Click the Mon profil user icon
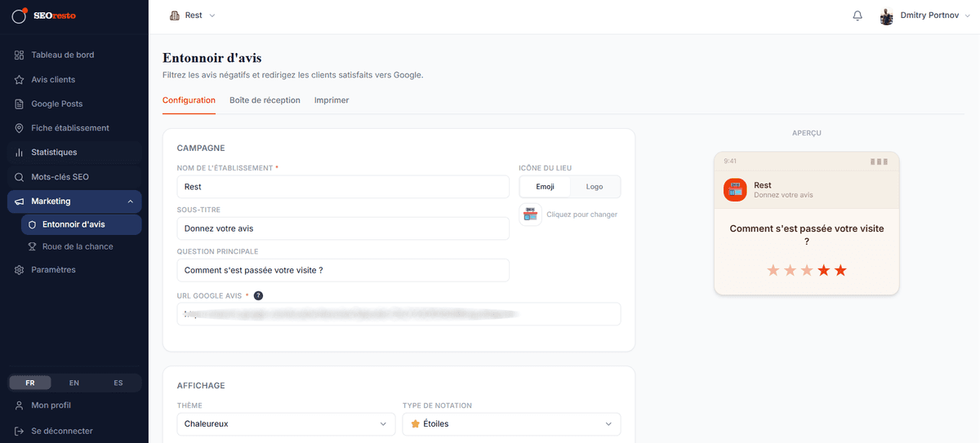980x443 pixels. [x=19, y=405]
